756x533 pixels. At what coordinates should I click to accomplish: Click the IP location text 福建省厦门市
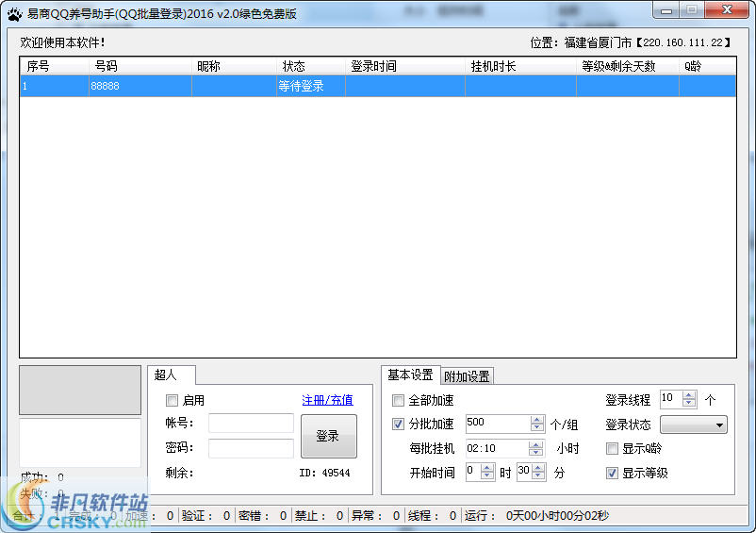pos(598,42)
